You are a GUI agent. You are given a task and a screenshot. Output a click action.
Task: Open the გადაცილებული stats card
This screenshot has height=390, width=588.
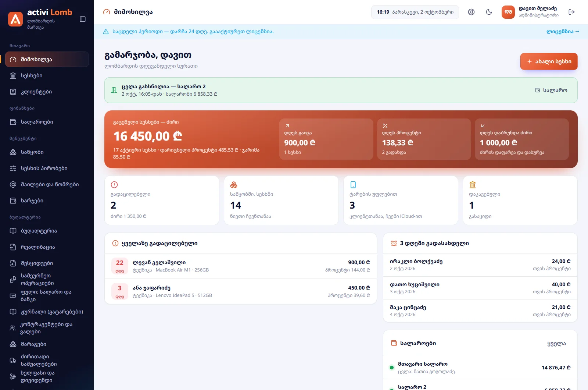click(162, 200)
